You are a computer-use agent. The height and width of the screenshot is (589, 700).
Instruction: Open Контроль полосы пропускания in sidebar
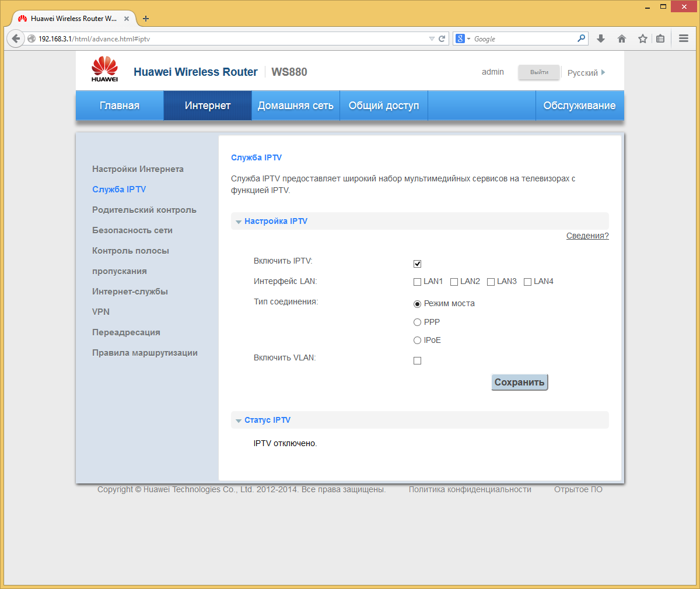click(x=131, y=261)
